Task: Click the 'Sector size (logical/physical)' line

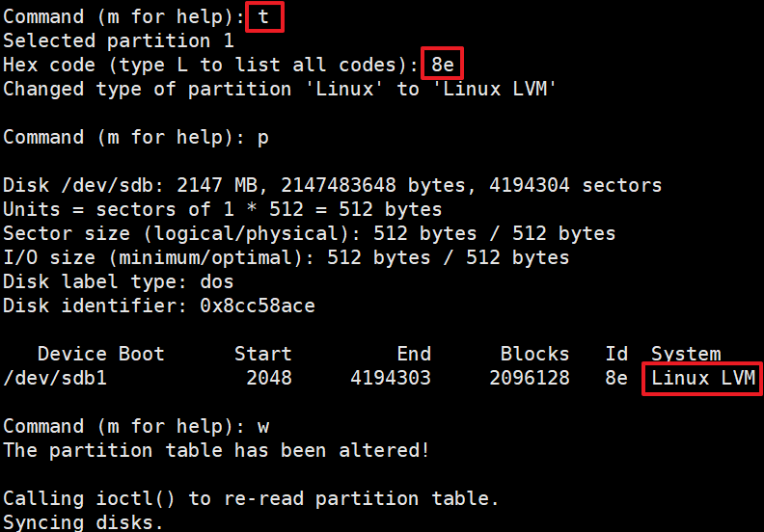Action: [309, 233]
